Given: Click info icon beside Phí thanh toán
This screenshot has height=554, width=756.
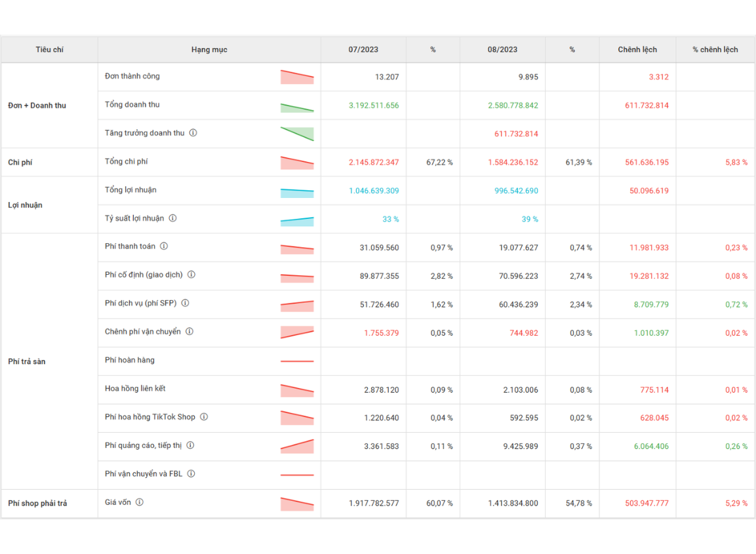Looking at the screenshot, I should tap(164, 247).
